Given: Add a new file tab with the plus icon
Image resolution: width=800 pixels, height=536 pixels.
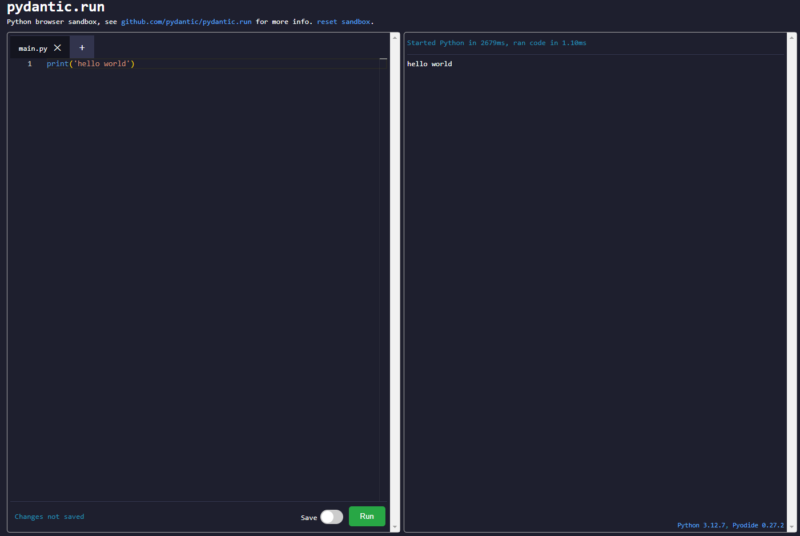Looking at the screenshot, I should [82, 48].
